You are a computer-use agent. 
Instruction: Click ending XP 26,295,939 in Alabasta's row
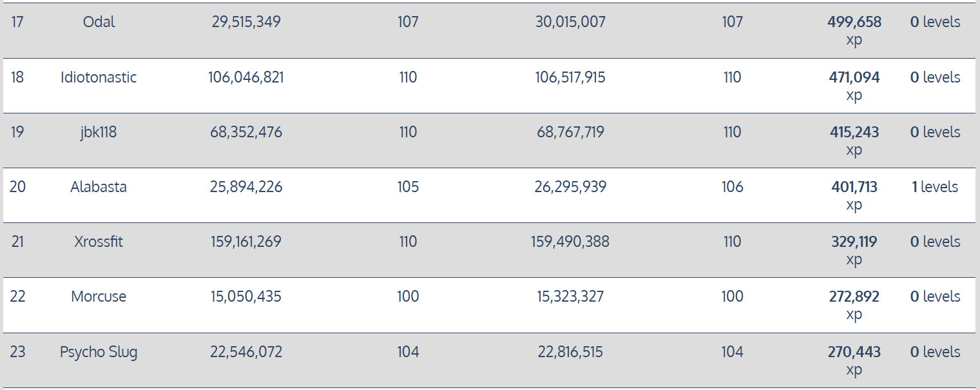(570, 187)
